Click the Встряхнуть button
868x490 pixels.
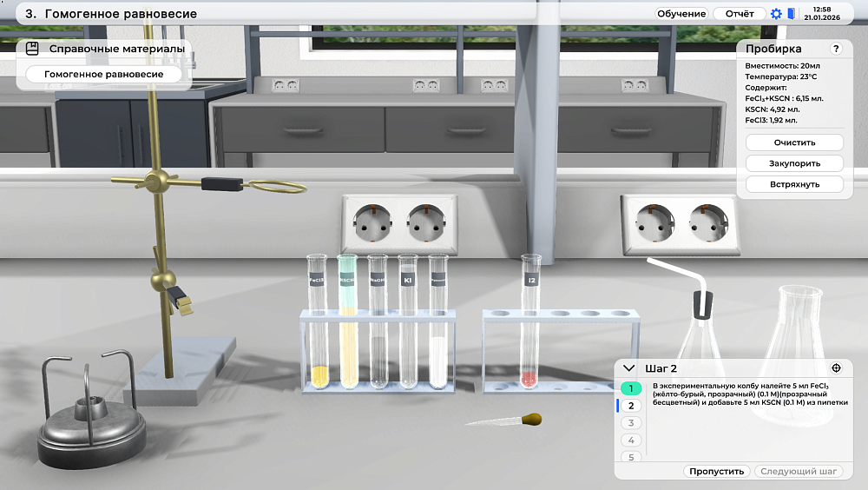tap(794, 184)
